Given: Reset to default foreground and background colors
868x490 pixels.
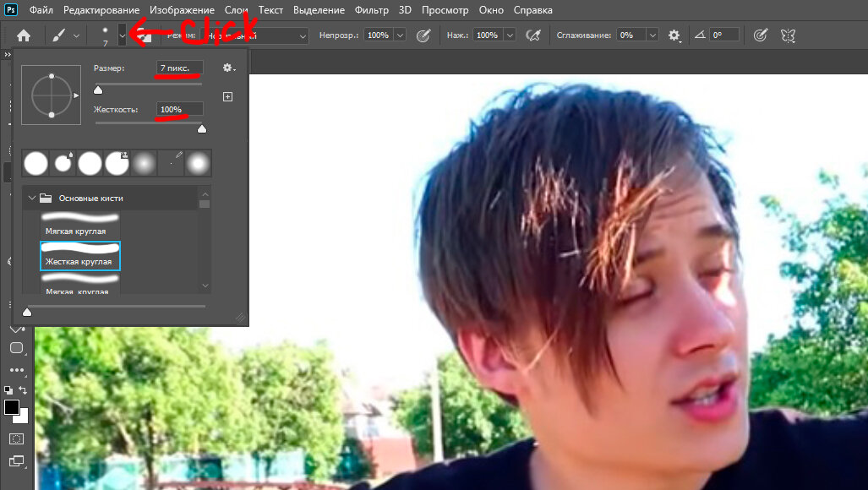Looking at the screenshot, I should [x=8, y=390].
